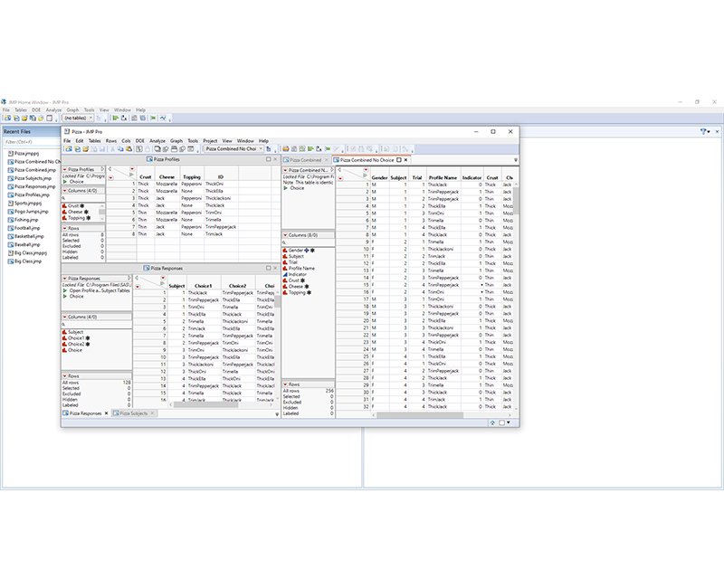
Task: Click the asterisk icon next to Crust column
Action: (81, 204)
